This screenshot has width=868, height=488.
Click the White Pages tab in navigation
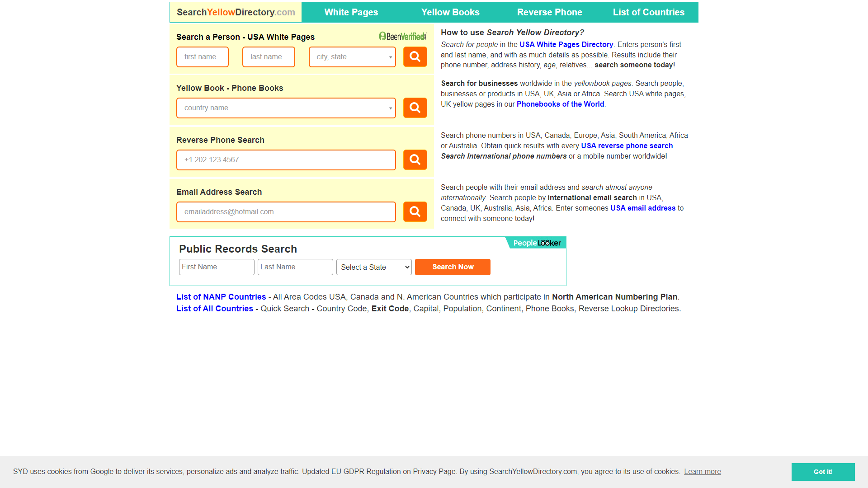[x=351, y=12]
